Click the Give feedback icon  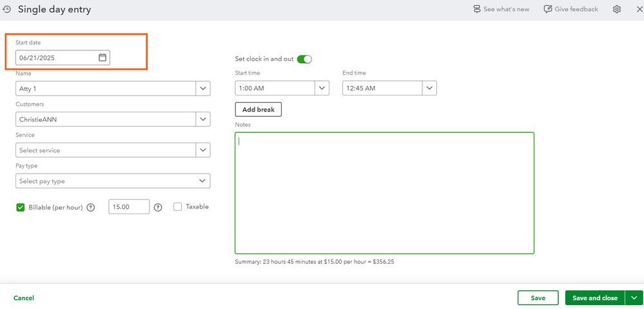pyautogui.click(x=548, y=10)
